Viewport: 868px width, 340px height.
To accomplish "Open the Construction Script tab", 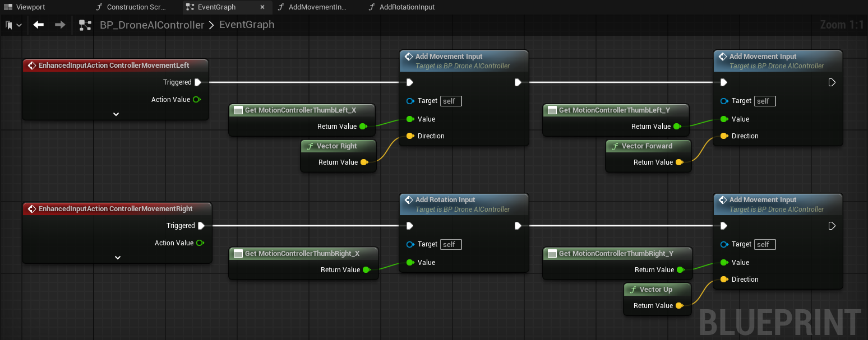I will pyautogui.click(x=131, y=7).
